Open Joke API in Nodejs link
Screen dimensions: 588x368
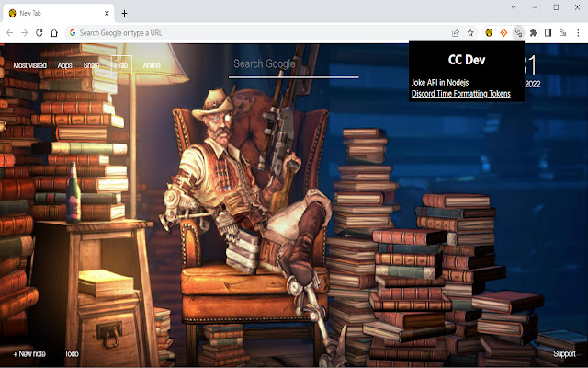[440, 83]
